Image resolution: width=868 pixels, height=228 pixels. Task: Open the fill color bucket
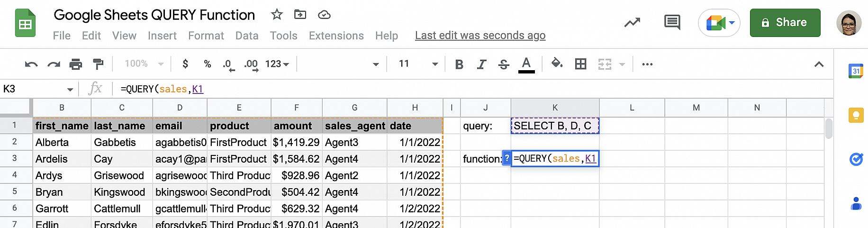(x=557, y=64)
